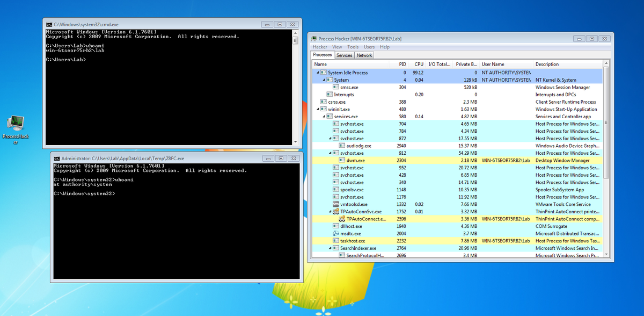The image size is (644, 316).
Task: Click the TPAutoConnSvc.exe printer icon
Action: pyautogui.click(x=336, y=212)
